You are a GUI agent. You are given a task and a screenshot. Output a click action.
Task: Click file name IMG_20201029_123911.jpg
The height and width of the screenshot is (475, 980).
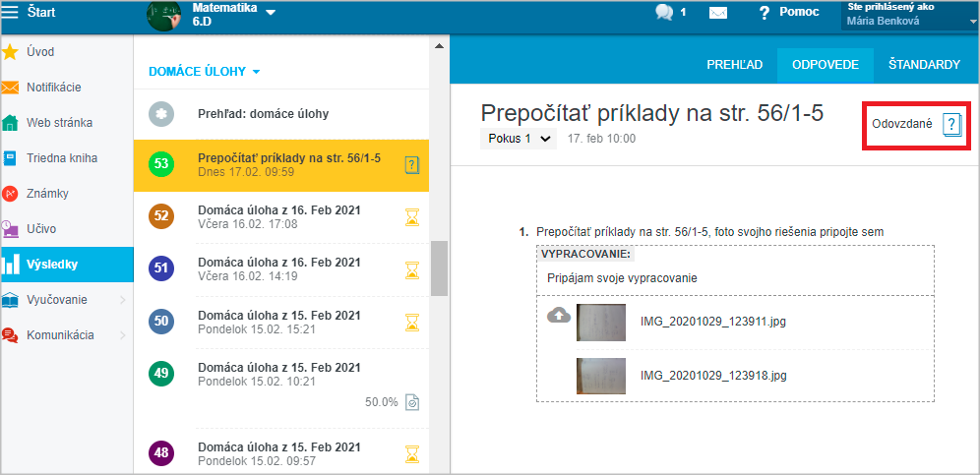pos(713,322)
